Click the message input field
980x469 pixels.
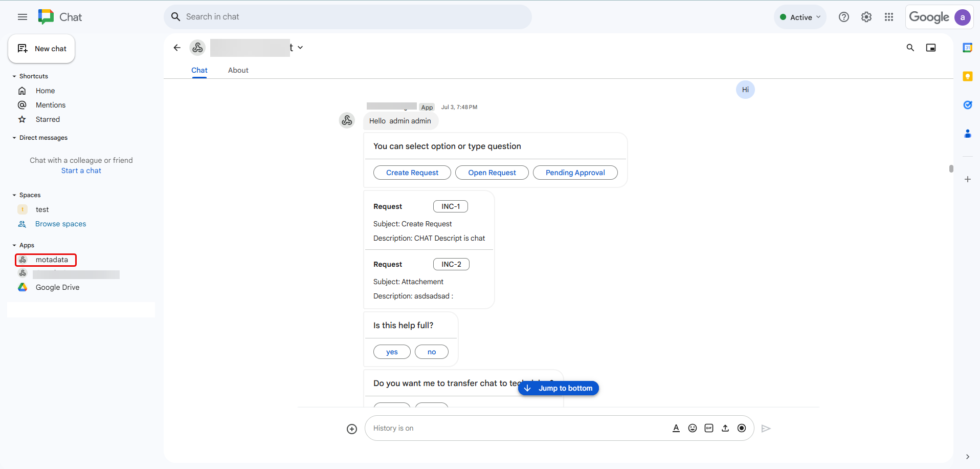511,428
